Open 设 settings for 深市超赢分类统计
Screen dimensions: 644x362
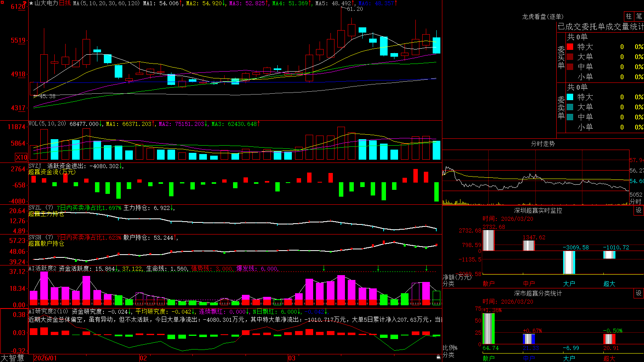(x=639, y=293)
